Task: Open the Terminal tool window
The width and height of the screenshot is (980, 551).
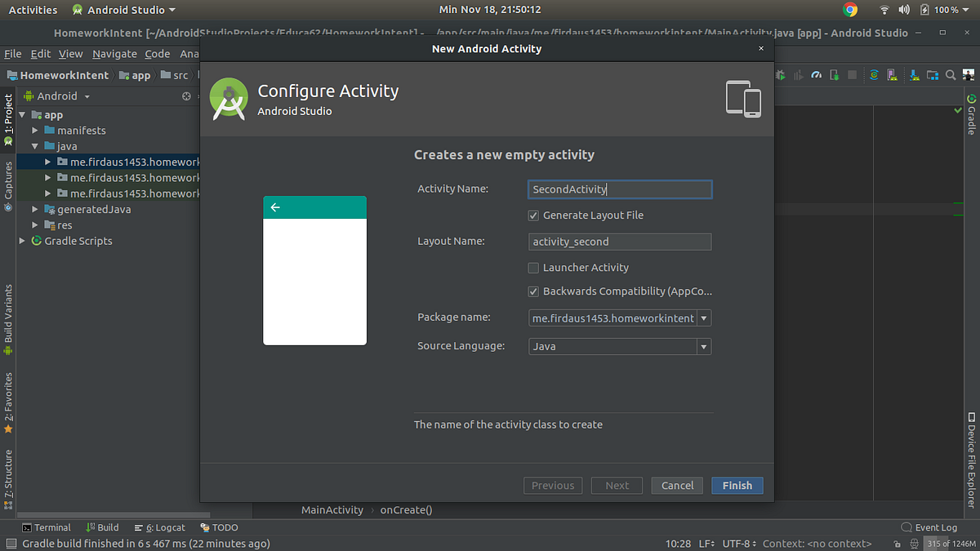Action: (47, 527)
